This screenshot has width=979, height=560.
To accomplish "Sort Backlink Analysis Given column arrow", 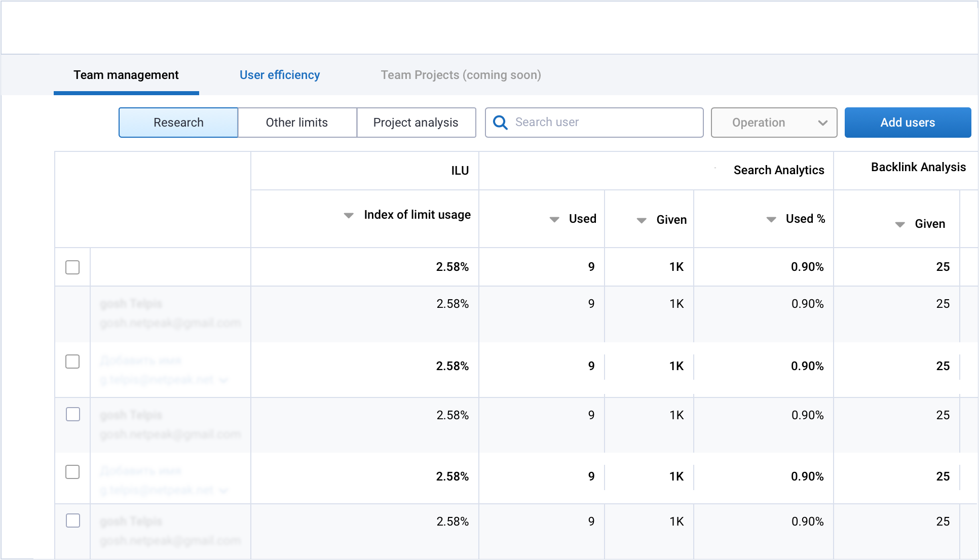I will (900, 225).
